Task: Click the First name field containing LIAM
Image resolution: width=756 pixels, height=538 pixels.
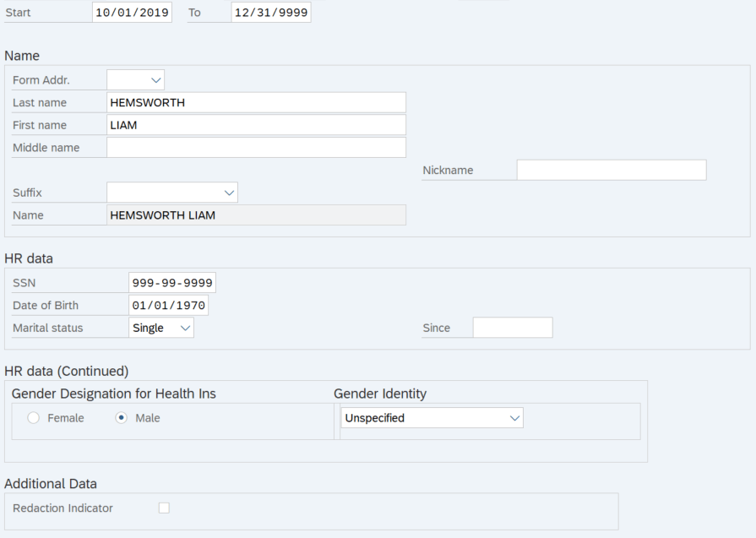Action: click(253, 124)
